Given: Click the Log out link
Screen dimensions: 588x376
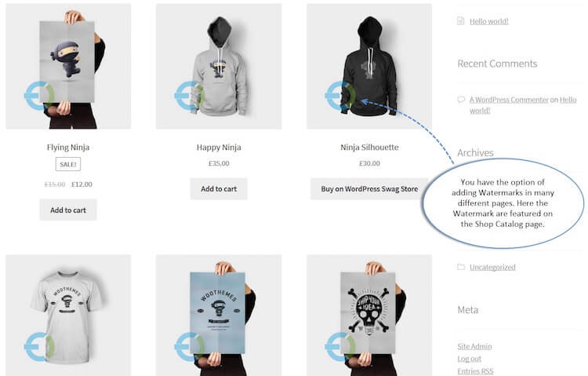Looking at the screenshot, I should click(469, 359).
